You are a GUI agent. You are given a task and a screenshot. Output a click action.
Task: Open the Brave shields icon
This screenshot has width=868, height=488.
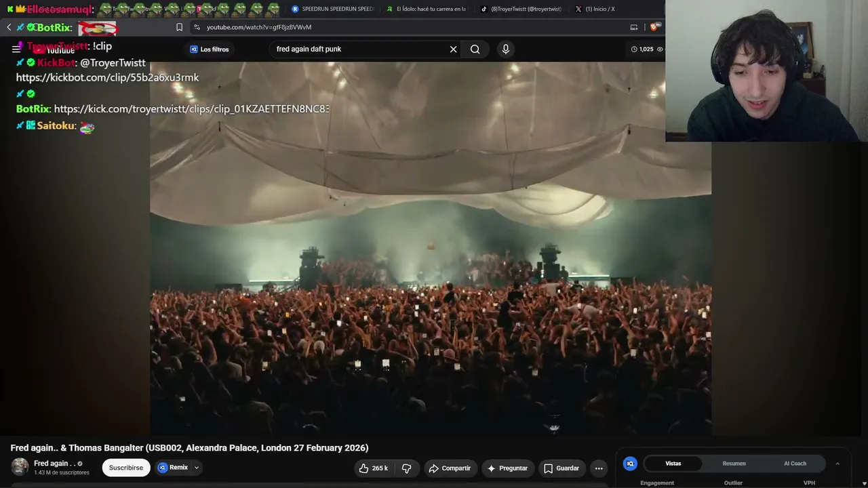click(654, 27)
